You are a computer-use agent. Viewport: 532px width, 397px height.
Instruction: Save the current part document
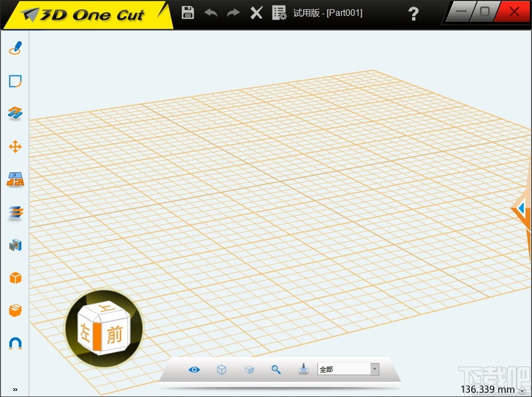pyautogui.click(x=187, y=12)
